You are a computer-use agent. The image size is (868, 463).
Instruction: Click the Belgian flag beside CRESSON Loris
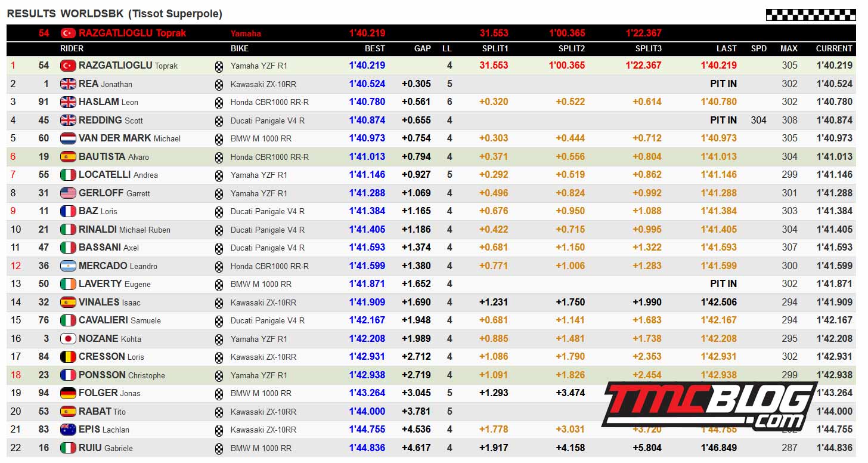(x=68, y=357)
